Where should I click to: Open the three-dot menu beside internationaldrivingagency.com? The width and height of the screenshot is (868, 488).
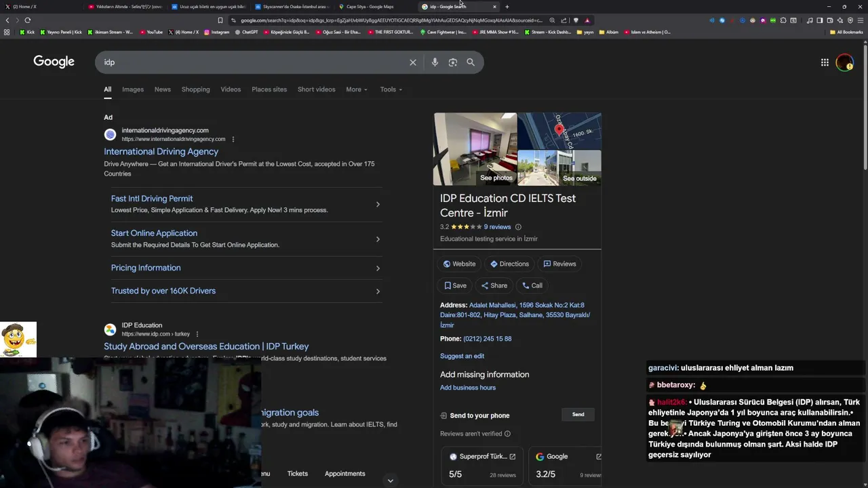point(233,140)
